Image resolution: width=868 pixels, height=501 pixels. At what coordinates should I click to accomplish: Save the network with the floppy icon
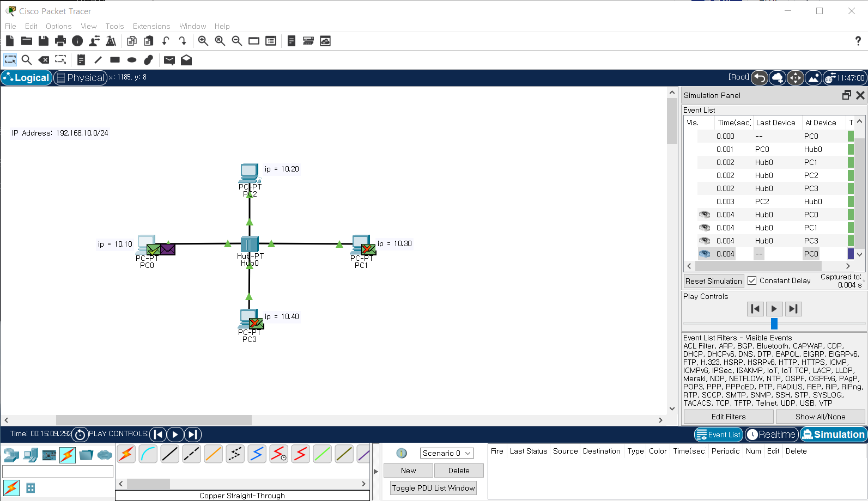tap(44, 41)
